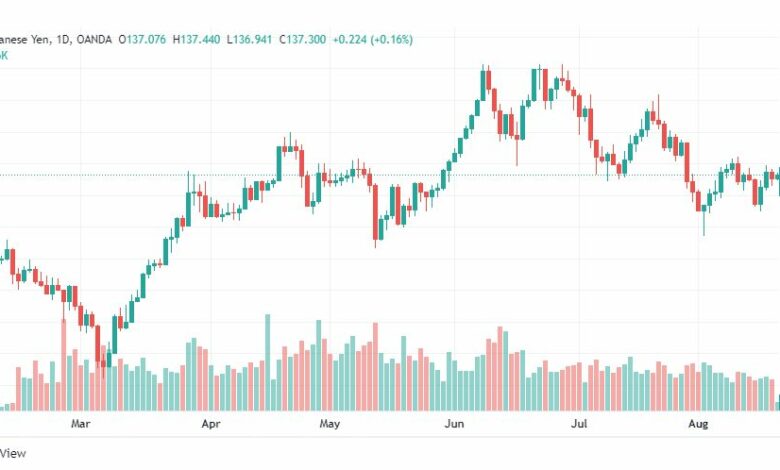Image resolution: width=780 pixels, height=470 pixels.
Task: Click the Mar label on time axis
Action: click(81, 424)
